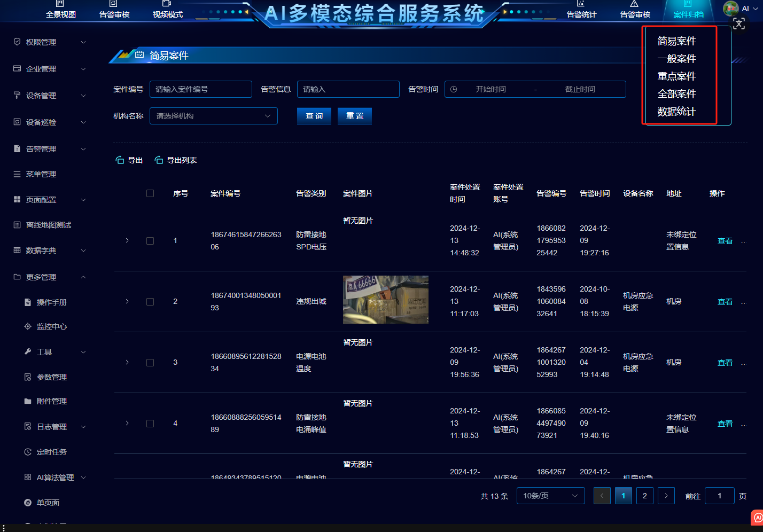Click the user avatar next to AI
Screen dimensions: 763x532
pyautogui.click(x=730, y=9)
